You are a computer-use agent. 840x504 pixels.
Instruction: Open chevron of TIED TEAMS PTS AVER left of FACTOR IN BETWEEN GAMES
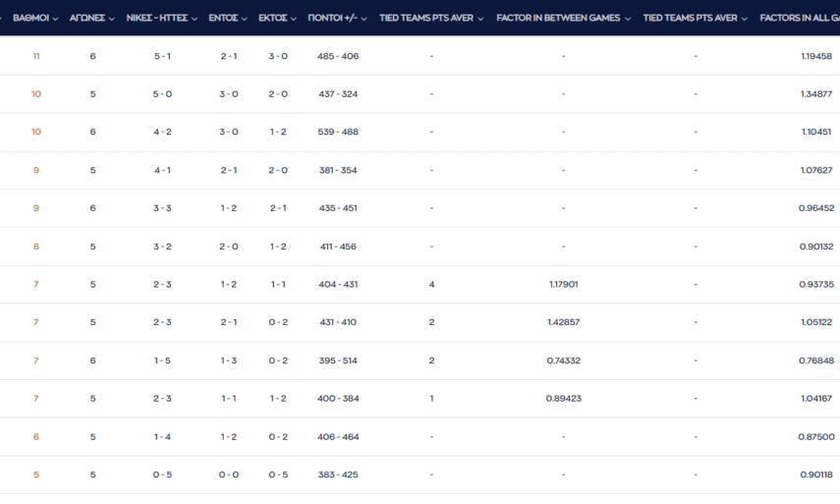(481, 19)
